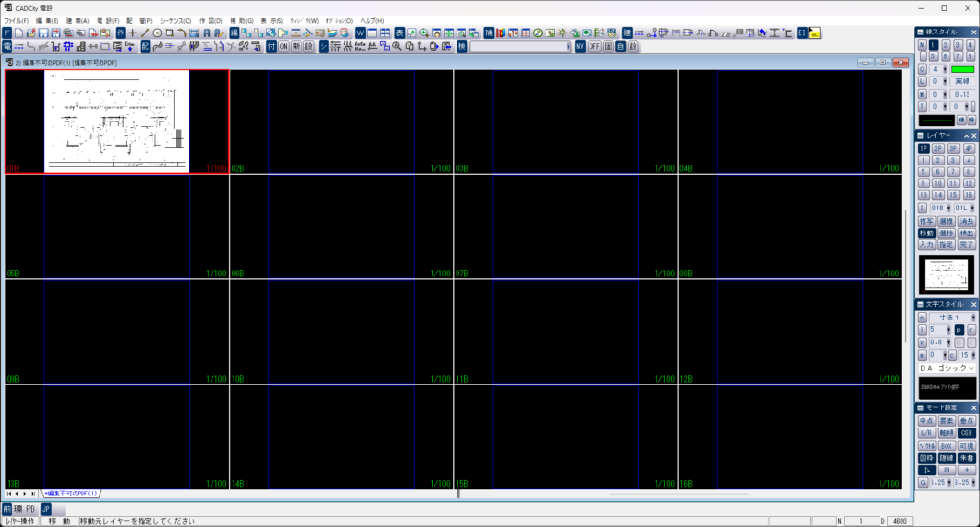The image size is (980, 527).
Task: Select the rectangle drawing tool
Action: pos(169,33)
